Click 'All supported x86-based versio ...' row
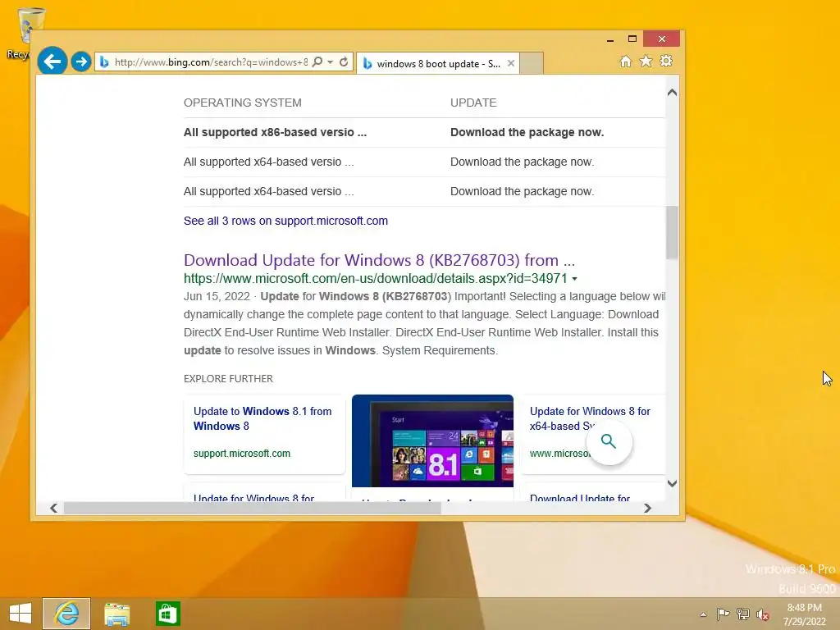 pyautogui.click(x=424, y=132)
